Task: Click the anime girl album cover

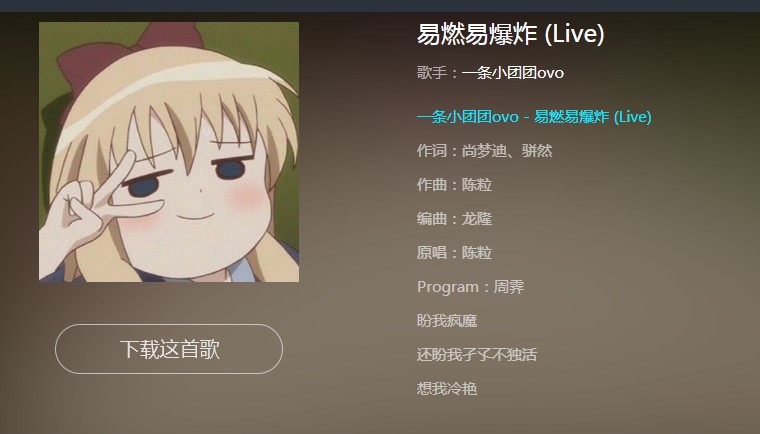Action: point(169,152)
